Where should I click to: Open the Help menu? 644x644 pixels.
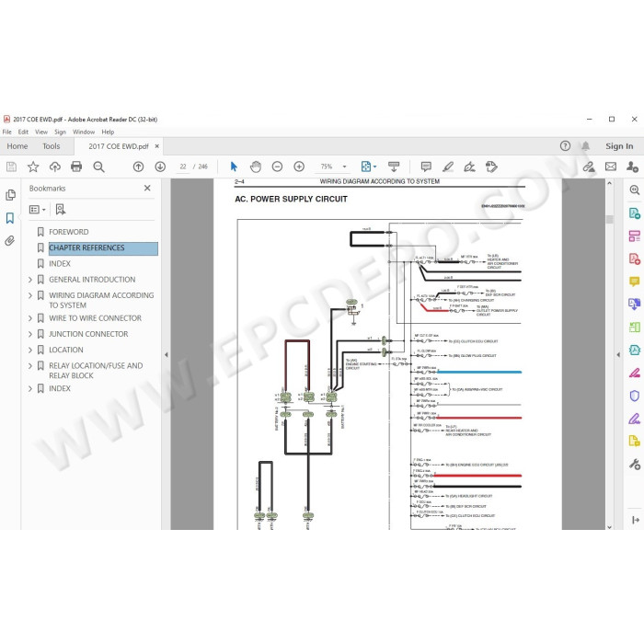pyautogui.click(x=108, y=132)
